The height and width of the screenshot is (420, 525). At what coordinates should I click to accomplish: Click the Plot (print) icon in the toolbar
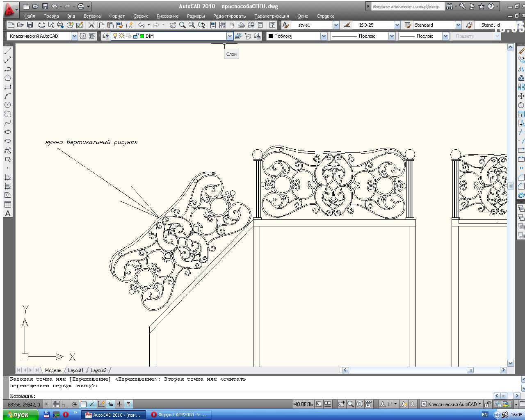pyautogui.click(x=42, y=25)
